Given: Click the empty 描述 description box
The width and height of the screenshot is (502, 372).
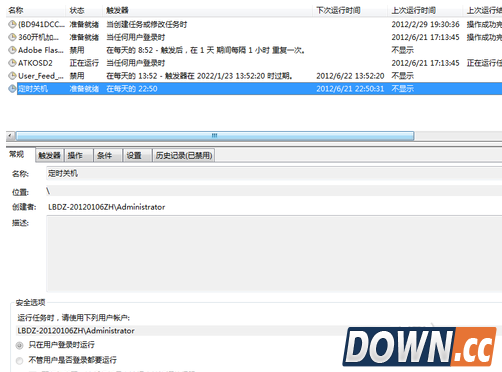Looking at the screenshot, I should point(274,254).
